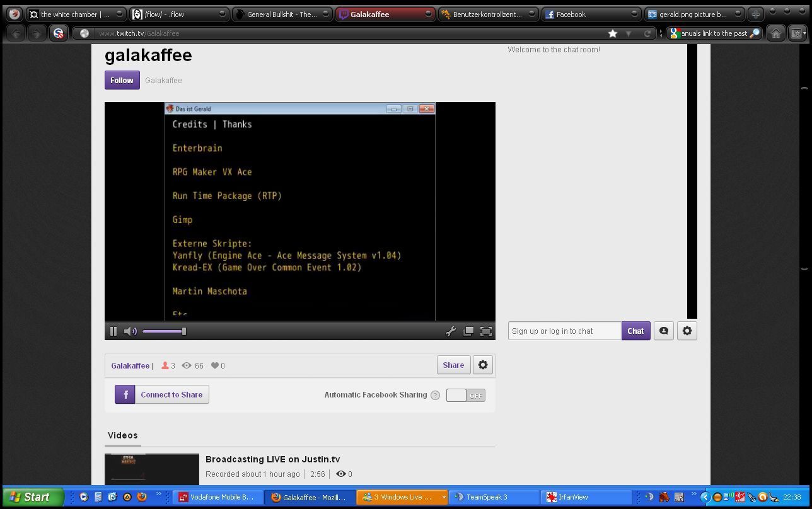Open the bookmarks toolbar menu button

click(x=797, y=33)
